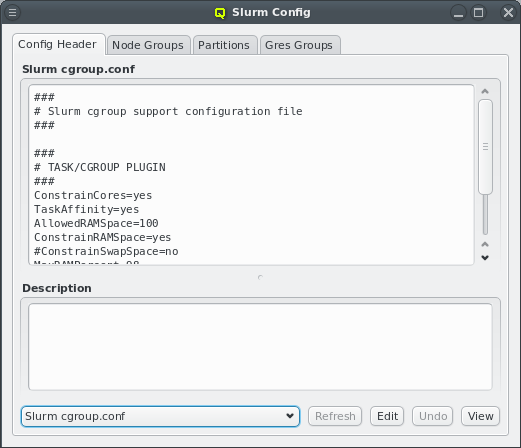The width and height of the screenshot is (521, 448).
Task: Minimize the Slurm Config window
Action: (458, 13)
